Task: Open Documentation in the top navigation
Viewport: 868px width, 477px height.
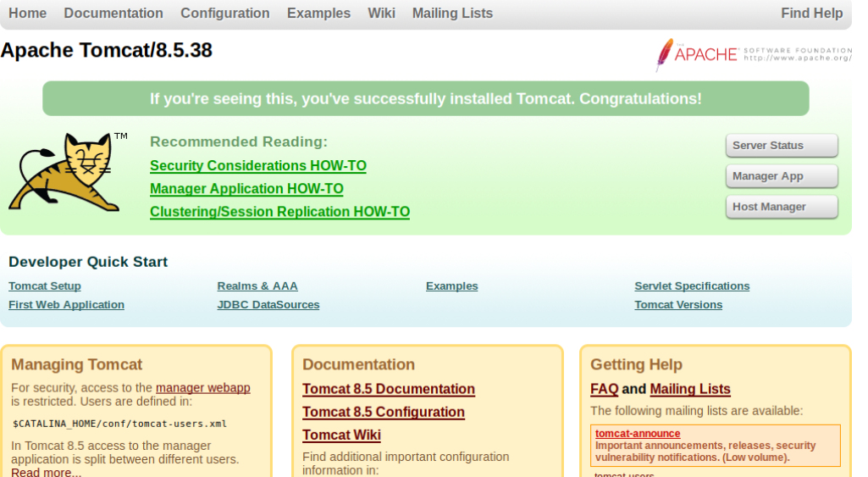Action: 113,14
